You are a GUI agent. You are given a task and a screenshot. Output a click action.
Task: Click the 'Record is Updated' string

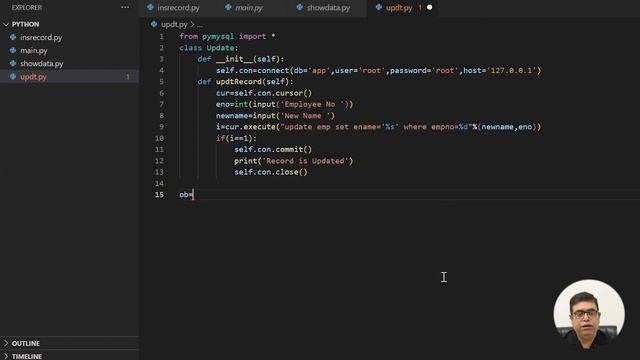pos(305,161)
